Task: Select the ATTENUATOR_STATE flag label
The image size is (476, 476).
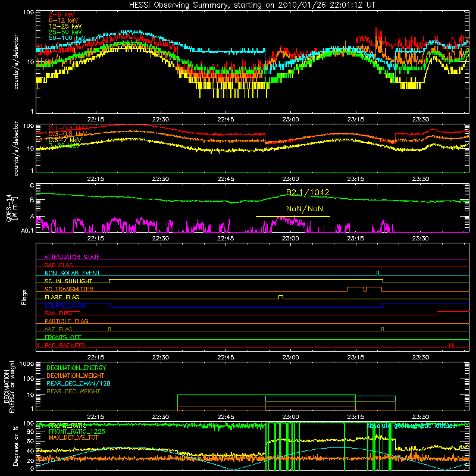Action: click(72, 257)
